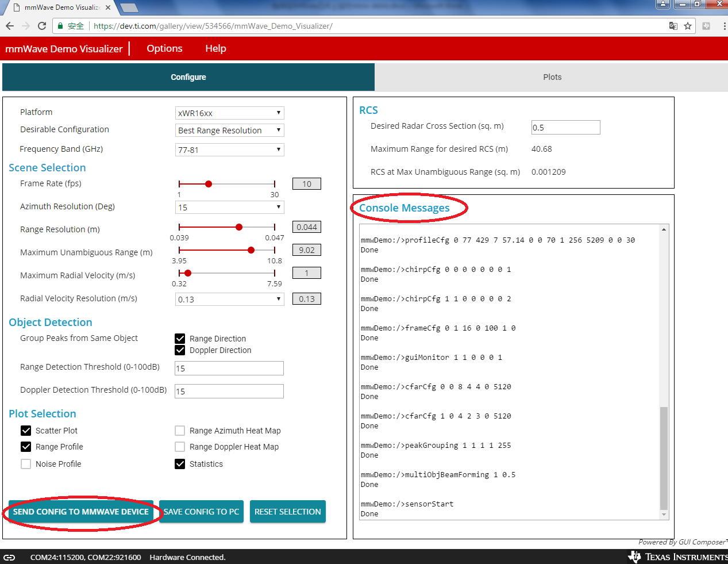Click the mmWave Demo Visualizer title
The width and height of the screenshot is (728, 564).
64,49
